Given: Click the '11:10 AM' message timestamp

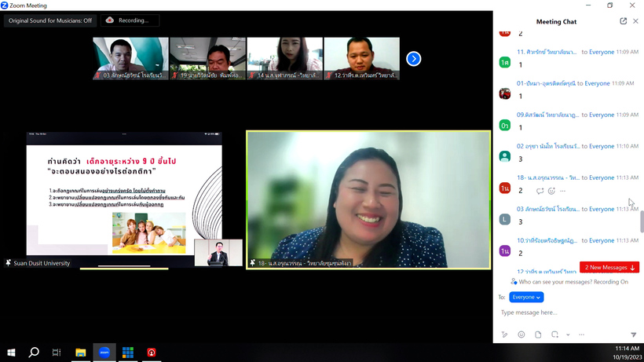Looking at the screenshot, I should click(628, 146).
